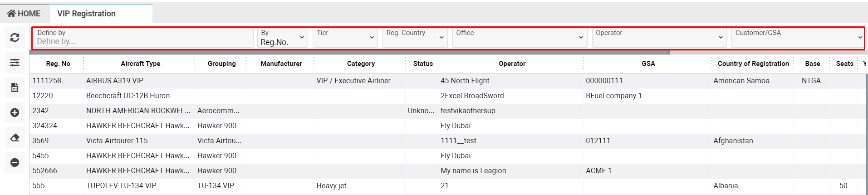Click the eraser clear icon
Image resolution: width=868 pixels, height=195 pixels.
(15, 137)
